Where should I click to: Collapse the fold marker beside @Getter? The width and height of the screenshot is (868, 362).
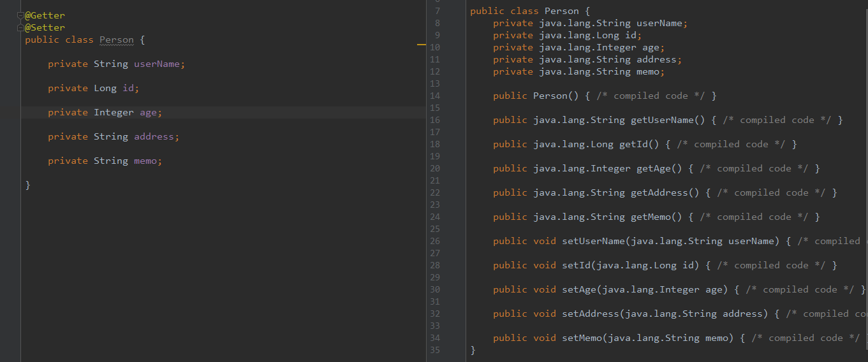[20, 15]
